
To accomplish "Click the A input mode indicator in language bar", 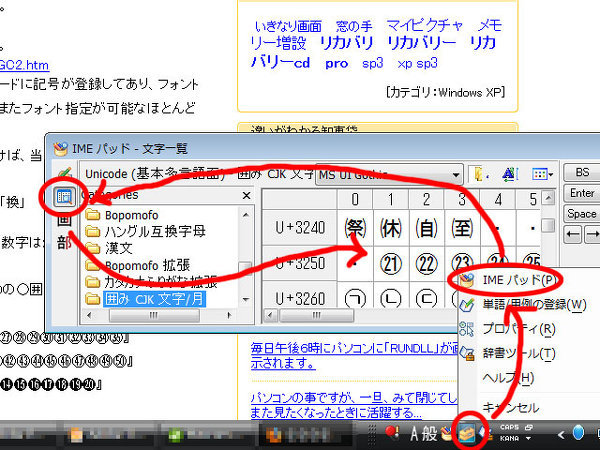I will (414, 434).
